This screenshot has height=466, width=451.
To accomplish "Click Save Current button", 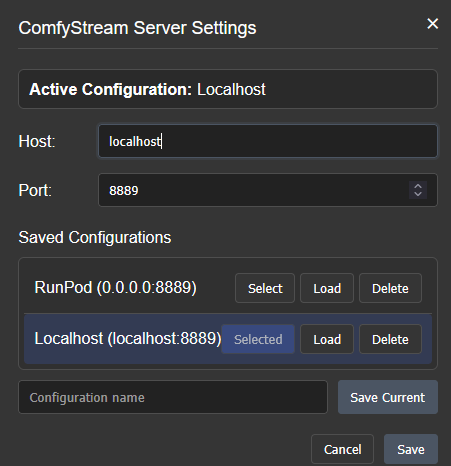I will 388,397.
